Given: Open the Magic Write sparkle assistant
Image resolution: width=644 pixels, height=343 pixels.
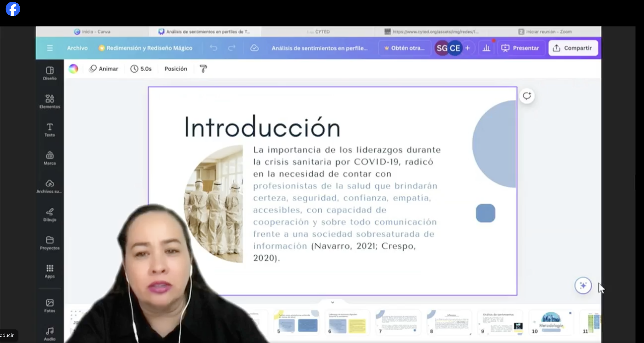Looking at the screenshot, I should 583,285.
